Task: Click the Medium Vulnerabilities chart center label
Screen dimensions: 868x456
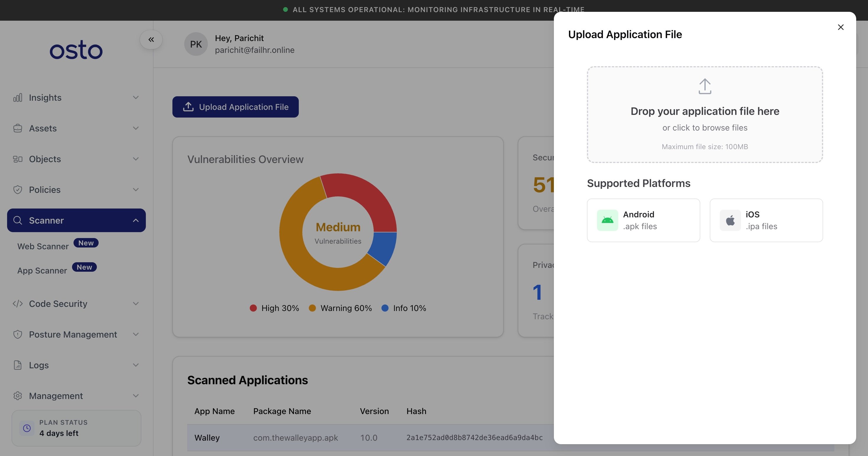Action: click(x=338, y=232)
